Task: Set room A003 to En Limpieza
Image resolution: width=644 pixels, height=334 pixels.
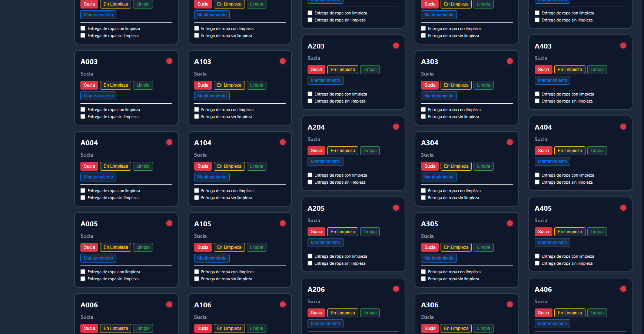Action: 116,85
